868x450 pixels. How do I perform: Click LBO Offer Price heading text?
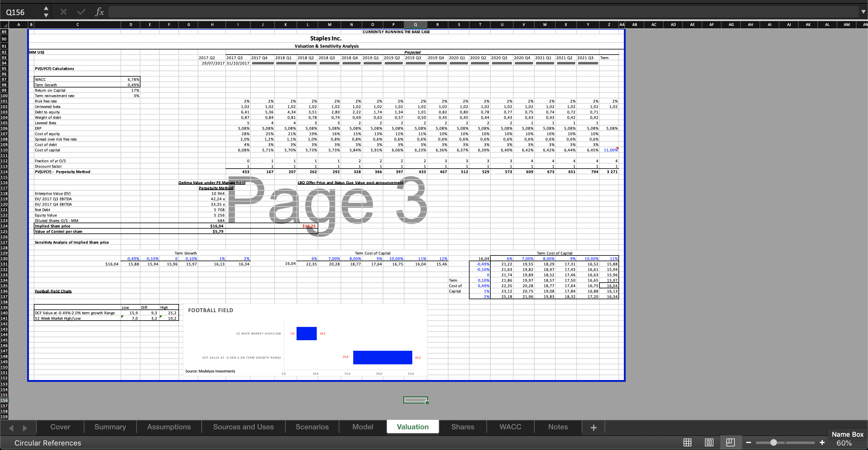[351, 183]
